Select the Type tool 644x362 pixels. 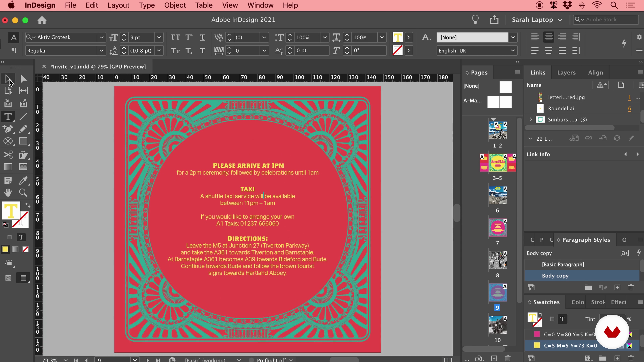click(x=8, y=117)
